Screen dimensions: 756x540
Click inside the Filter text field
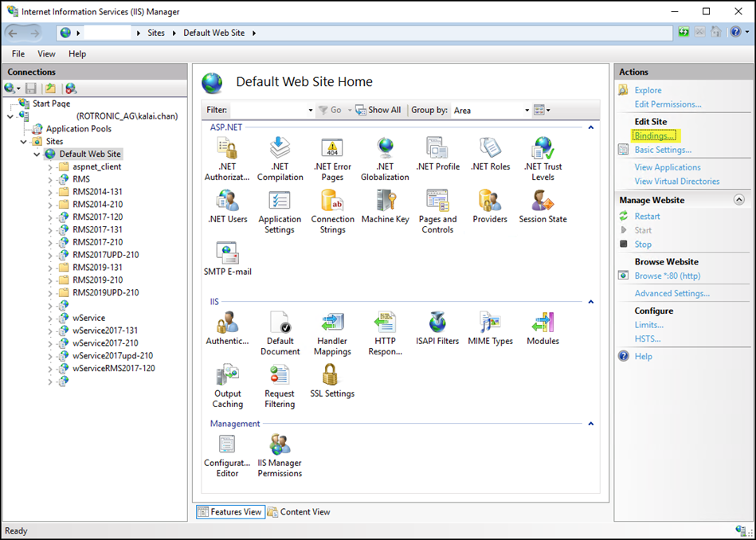tap(268, 111)
